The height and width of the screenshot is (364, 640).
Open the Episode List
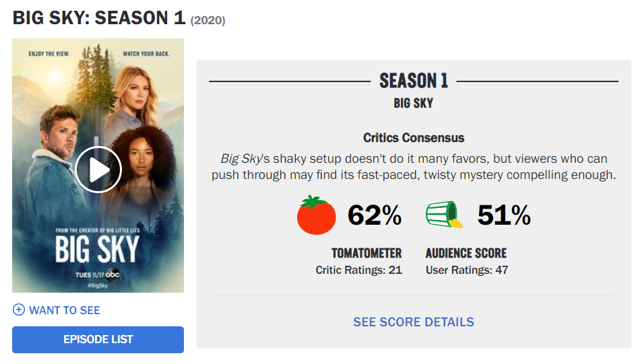98,339
